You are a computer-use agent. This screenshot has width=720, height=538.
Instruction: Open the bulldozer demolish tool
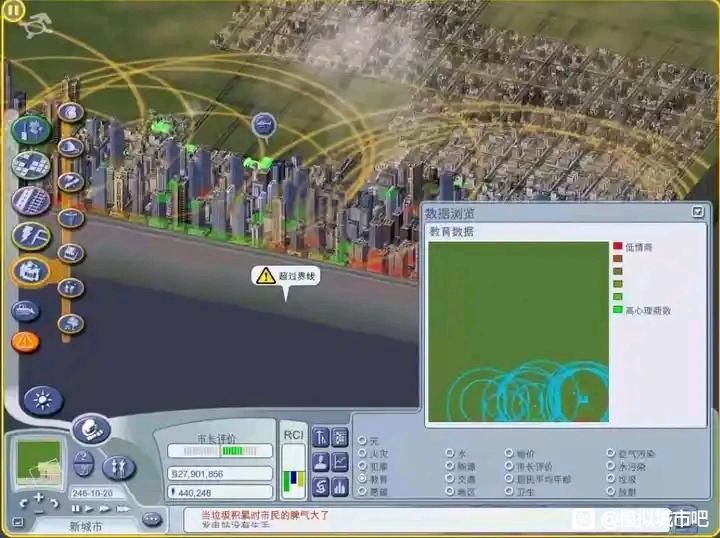(25, 311)
